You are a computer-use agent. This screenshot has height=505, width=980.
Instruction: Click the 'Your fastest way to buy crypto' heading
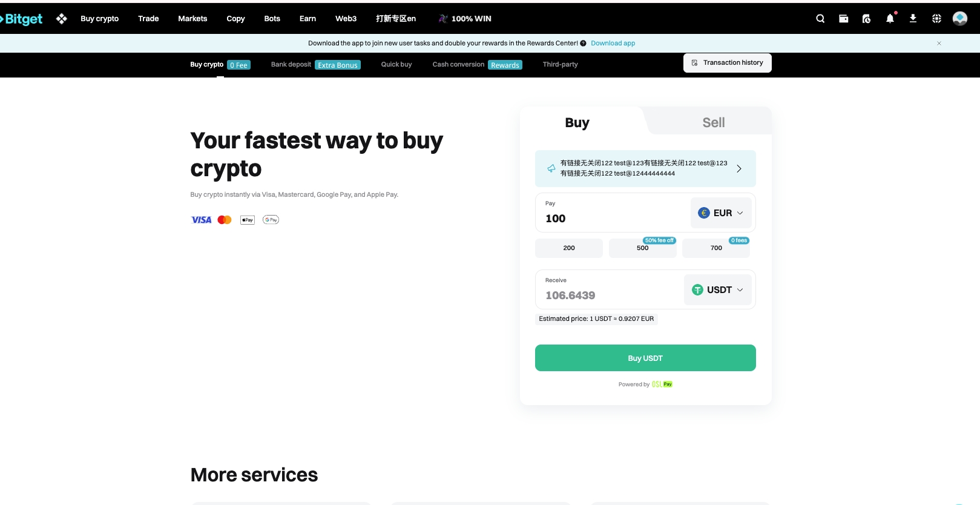tap(317, 154)
